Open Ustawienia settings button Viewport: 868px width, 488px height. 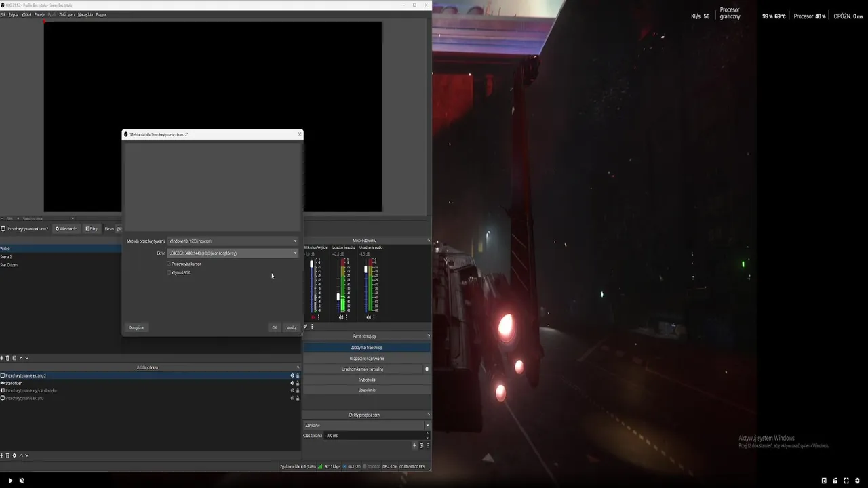click(367, 390)
